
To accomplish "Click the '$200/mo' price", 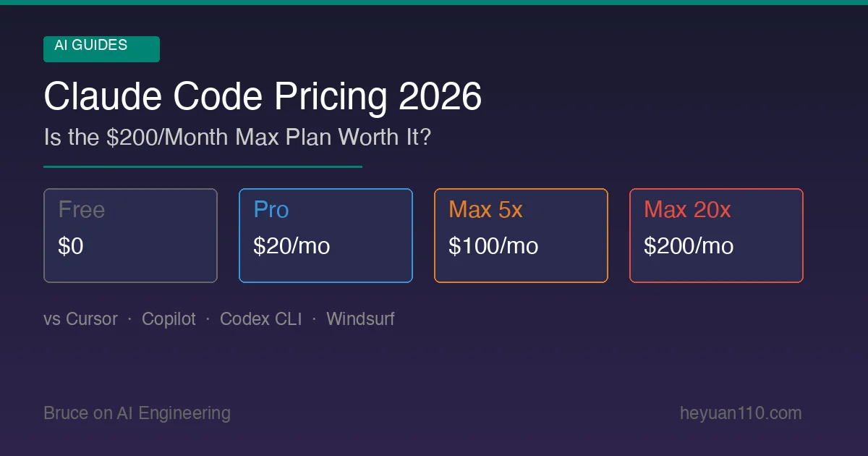I will [689, 246].
